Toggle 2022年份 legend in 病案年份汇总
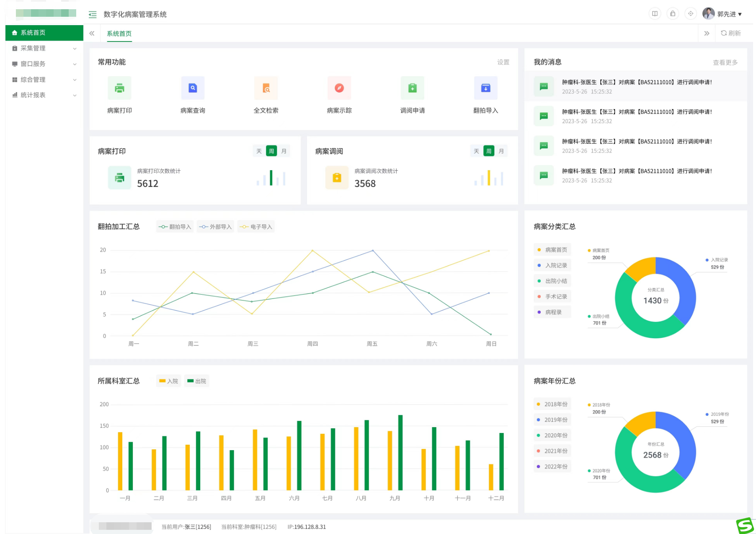 pyautogui.click(x=552, y=467)
